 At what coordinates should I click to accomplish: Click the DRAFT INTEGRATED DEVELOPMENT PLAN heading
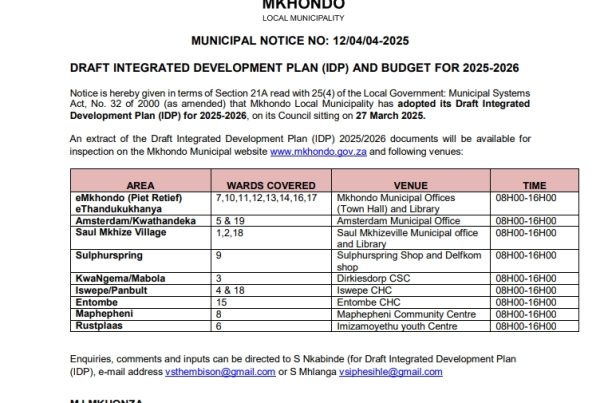(x=294, y=68)
